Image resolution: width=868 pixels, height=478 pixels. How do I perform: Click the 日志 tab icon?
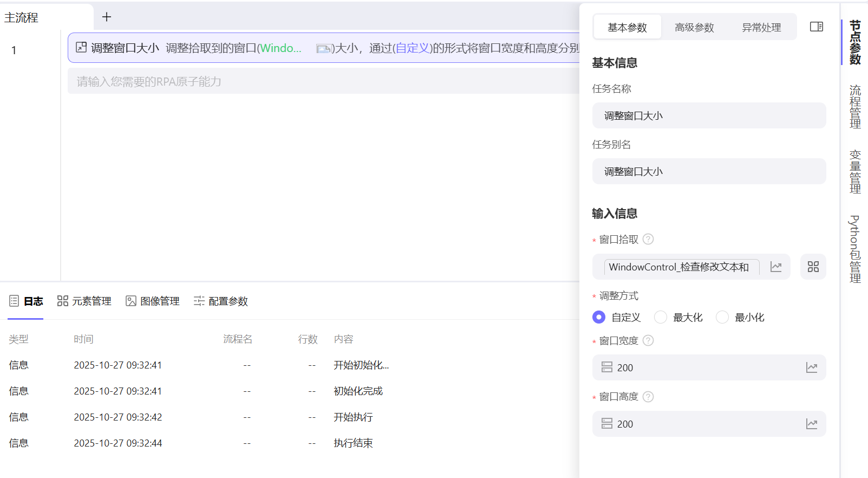point(14,301)
